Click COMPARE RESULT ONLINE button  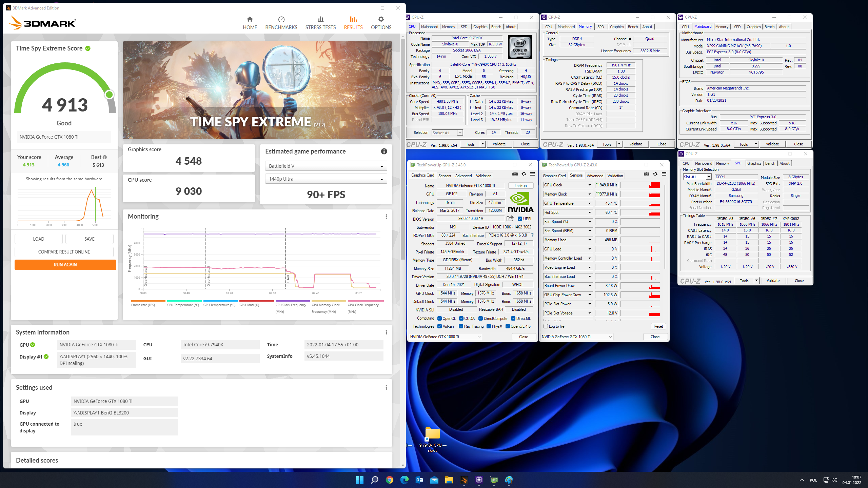tap(64, 252)
